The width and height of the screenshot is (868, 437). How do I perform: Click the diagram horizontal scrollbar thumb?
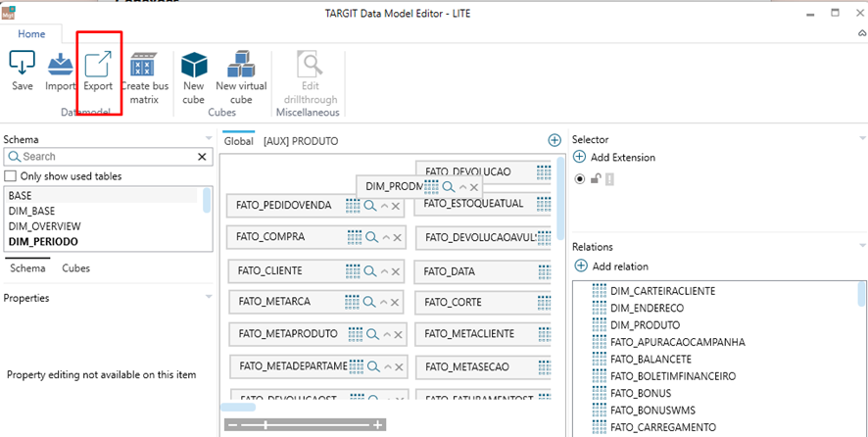click(239, 407)
